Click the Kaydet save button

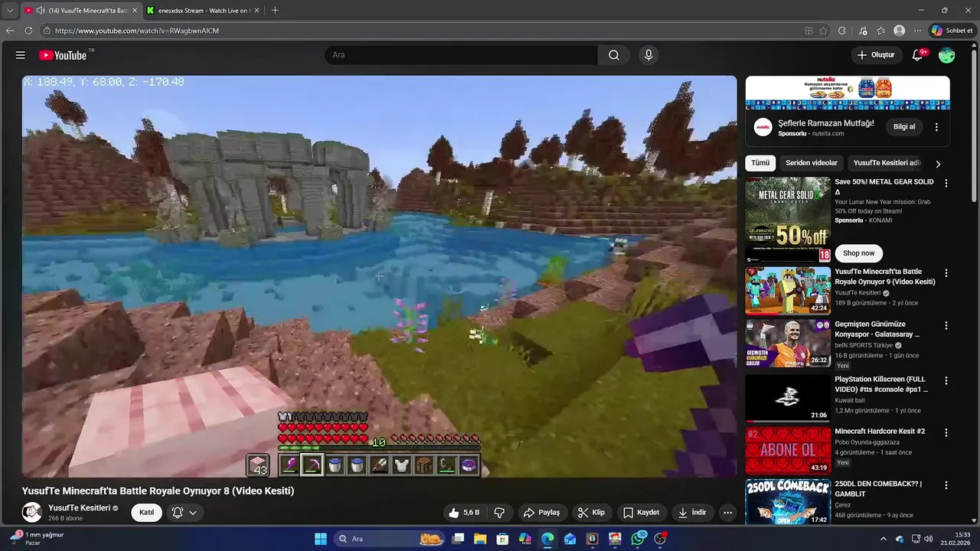(x=641, y=513)
